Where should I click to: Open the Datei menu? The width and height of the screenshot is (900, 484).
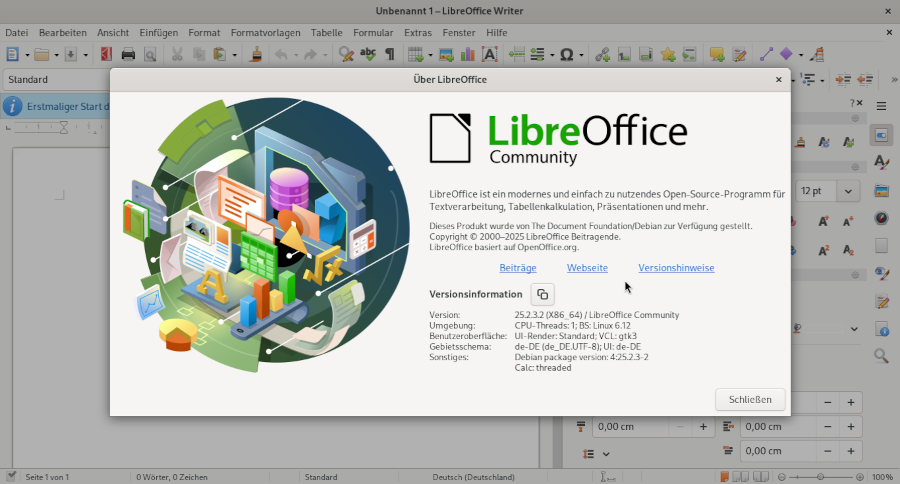pyautogui.click(x=17, y=33)
